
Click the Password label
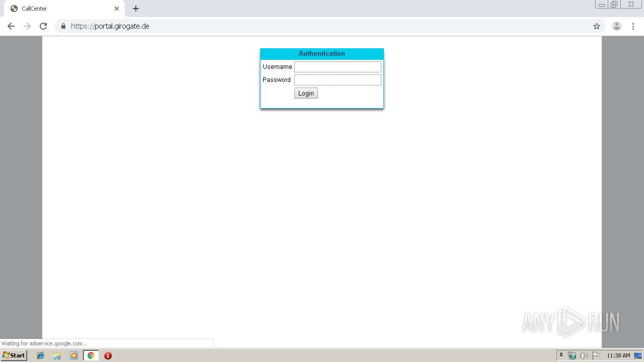click(x=277, y=80)
